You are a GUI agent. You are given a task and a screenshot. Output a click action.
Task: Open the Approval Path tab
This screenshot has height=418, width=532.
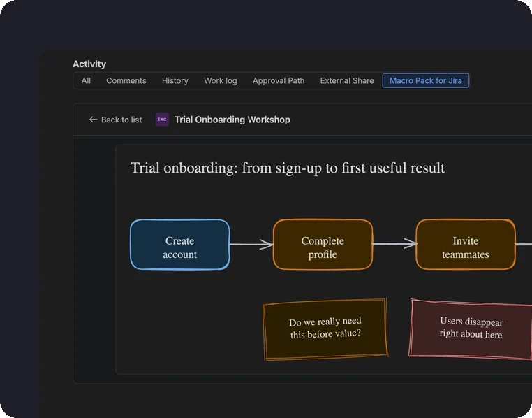coord(279,81)
